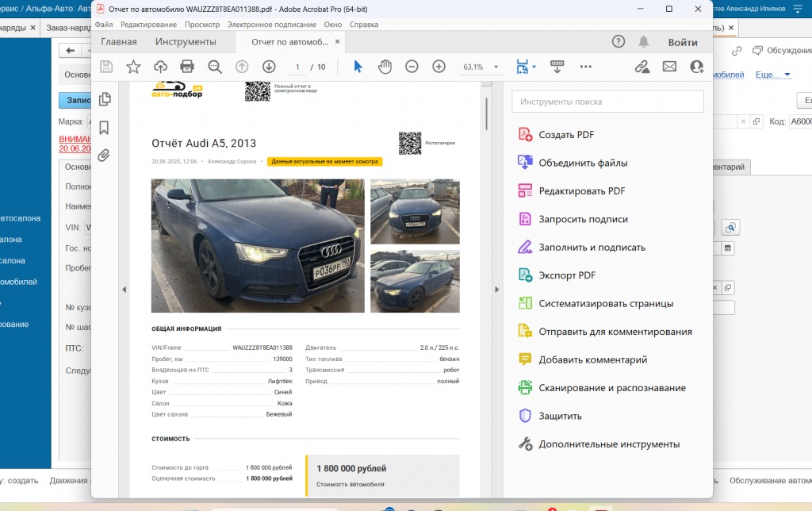This screenshot has width=812, height=511.
Task: Open the Редактирование menu
Action: [x=148, y=25]
